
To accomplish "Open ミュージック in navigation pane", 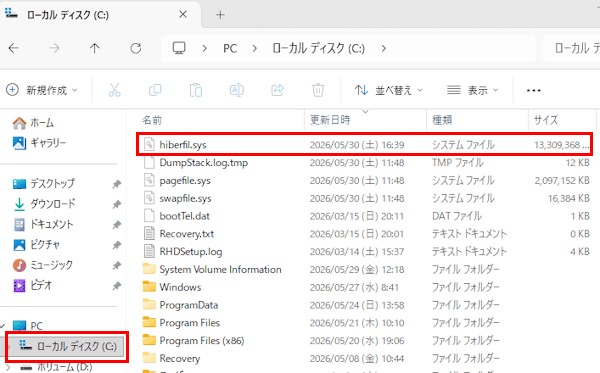I will pos(42,265).
